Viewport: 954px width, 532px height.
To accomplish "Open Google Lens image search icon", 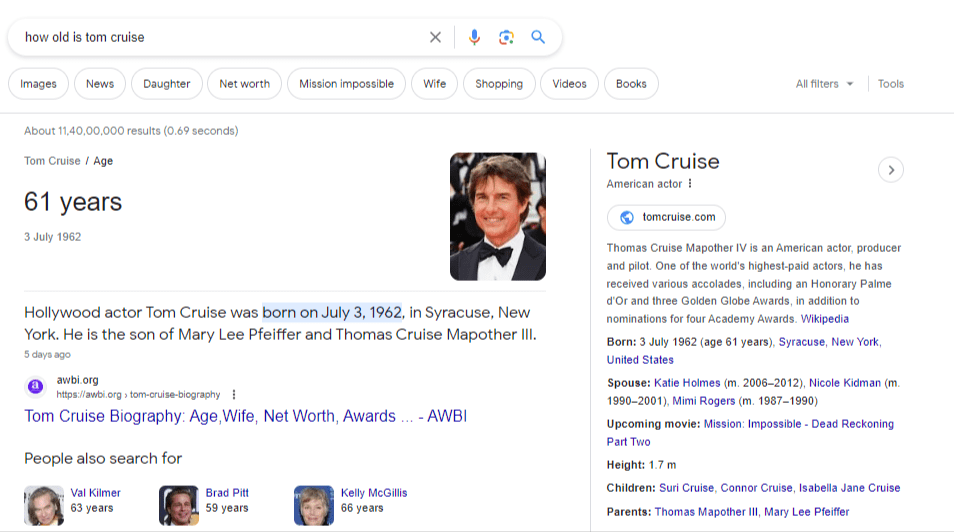I will pyautogui.click(x=506, y=37).
